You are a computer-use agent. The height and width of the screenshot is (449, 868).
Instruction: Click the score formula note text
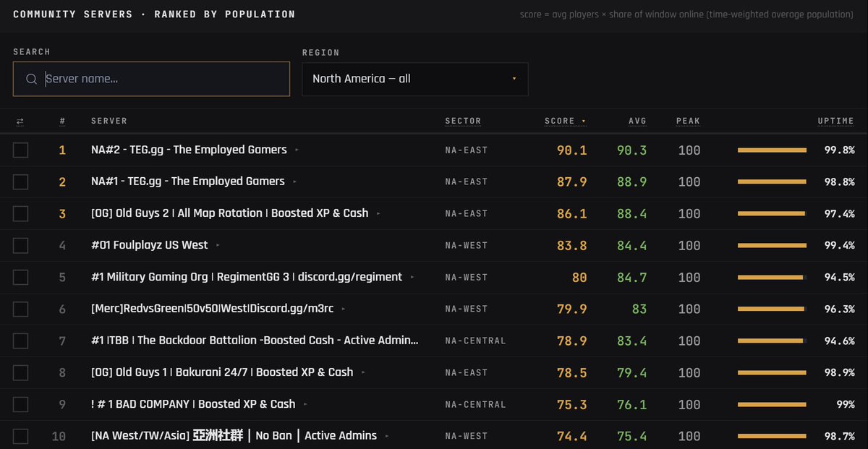tap(687, 14)
